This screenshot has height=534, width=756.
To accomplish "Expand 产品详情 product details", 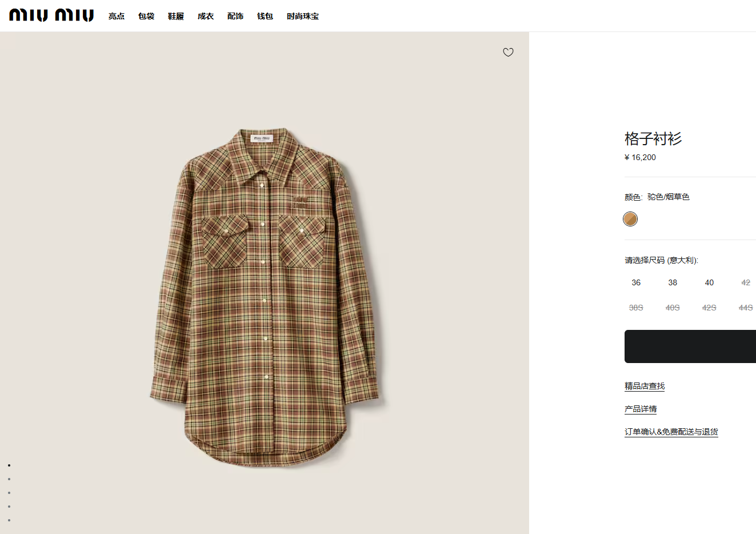I will point(641,409).
